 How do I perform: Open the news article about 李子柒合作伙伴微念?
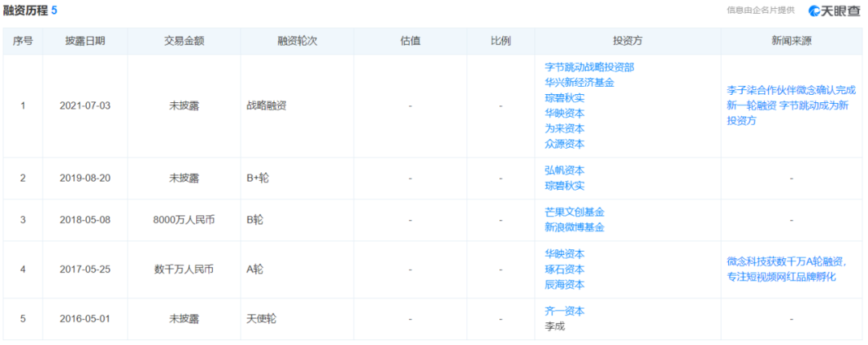[791, 106]
